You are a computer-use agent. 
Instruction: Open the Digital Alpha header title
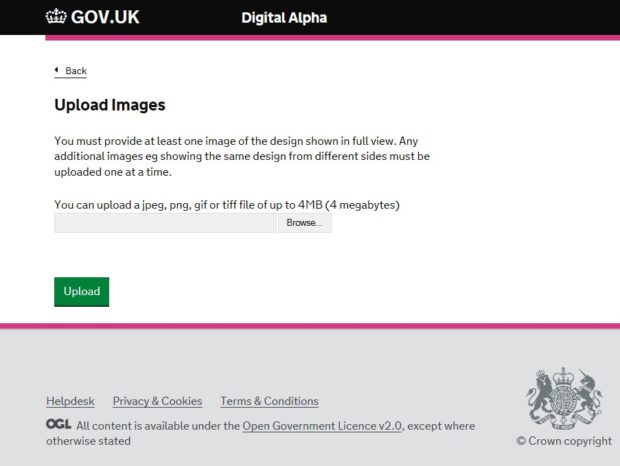point(284,18)
